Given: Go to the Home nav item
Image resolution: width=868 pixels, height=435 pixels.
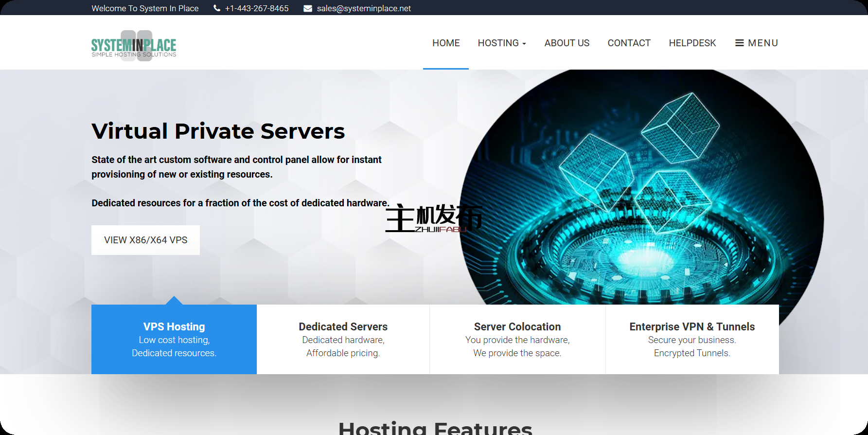Looking at the screenshot, I should (x=446, y=43).
